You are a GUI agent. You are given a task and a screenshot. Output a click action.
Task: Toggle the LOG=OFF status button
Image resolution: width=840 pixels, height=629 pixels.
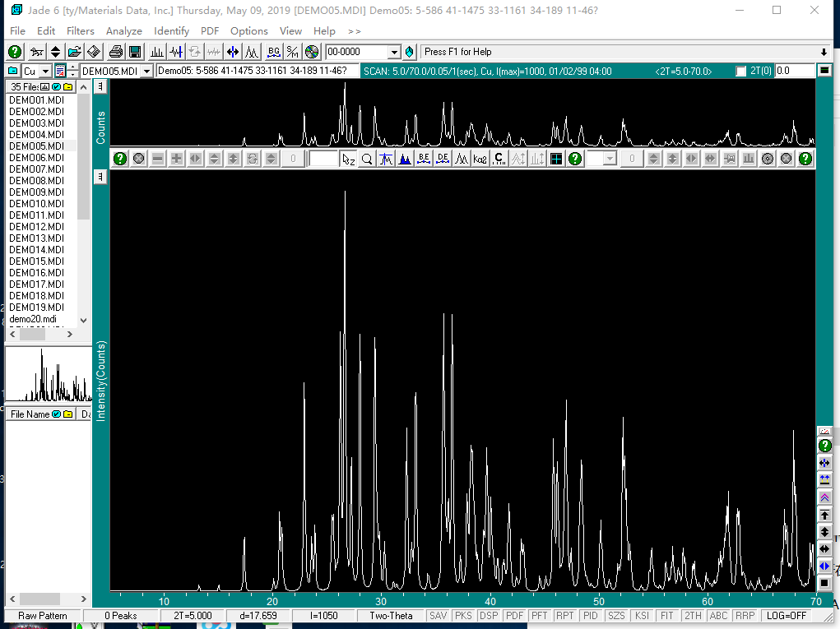[787, 616]
